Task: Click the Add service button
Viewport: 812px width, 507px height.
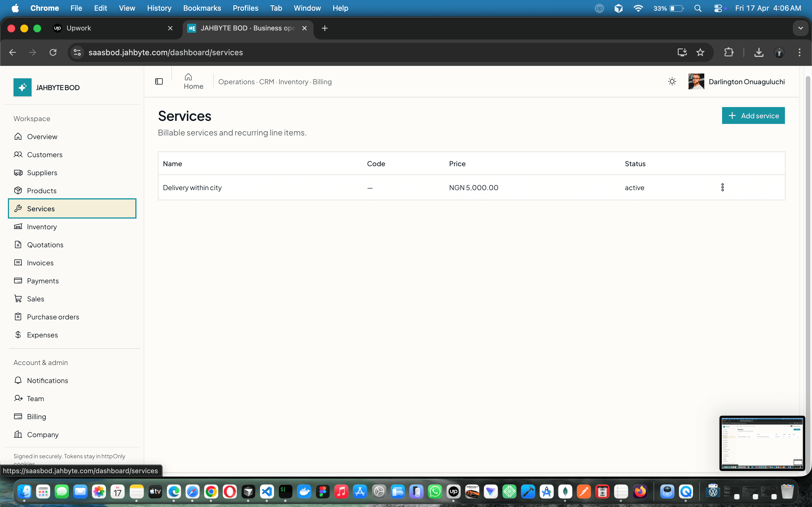Action: 753,115
